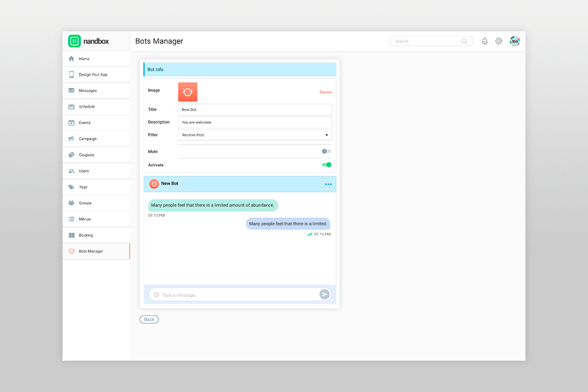The image size is (588, 392).
Task: Click the Schedule calendar icon
Action: coord(71,107)
